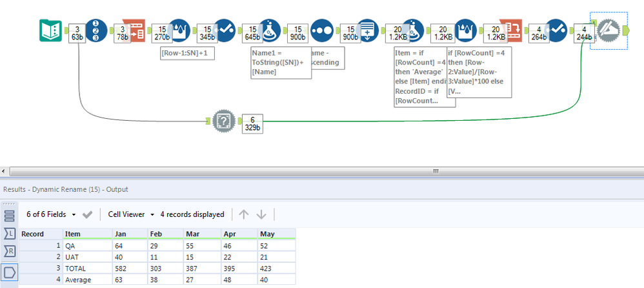Select the Dynamic Rename tool

tap(608, 31)
